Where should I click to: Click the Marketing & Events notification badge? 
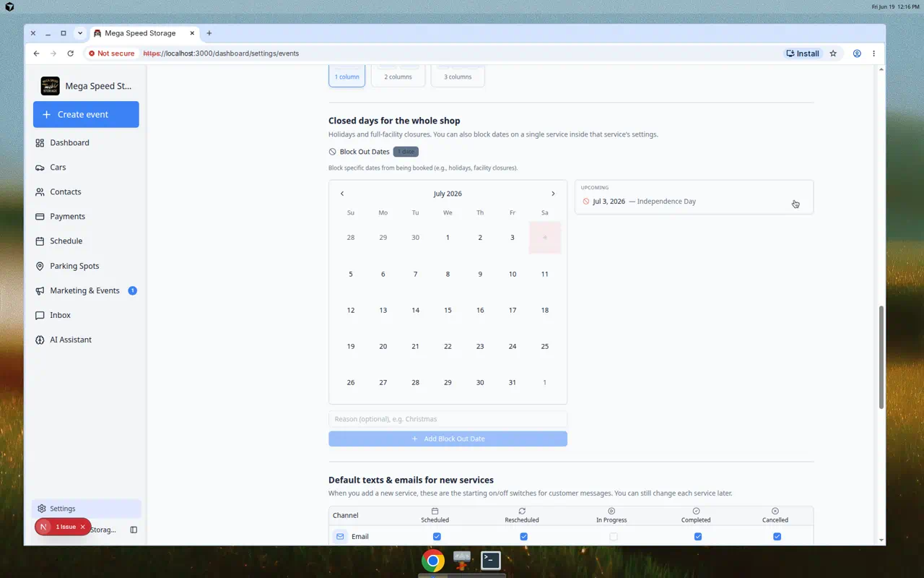tap(132, 290)
